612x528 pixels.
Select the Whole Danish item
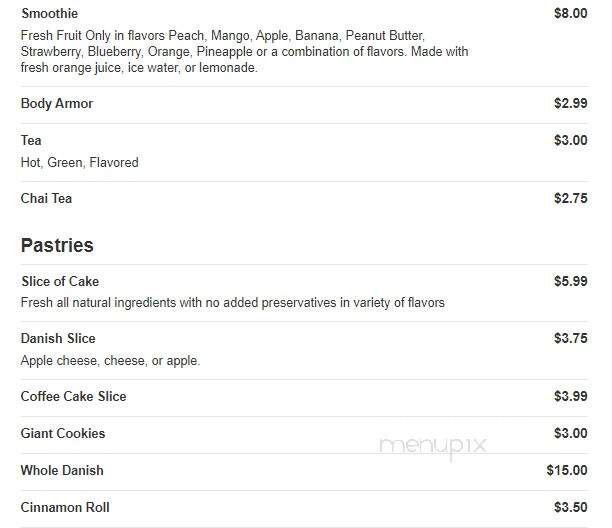pyautogui.click(x=62, y=471)
